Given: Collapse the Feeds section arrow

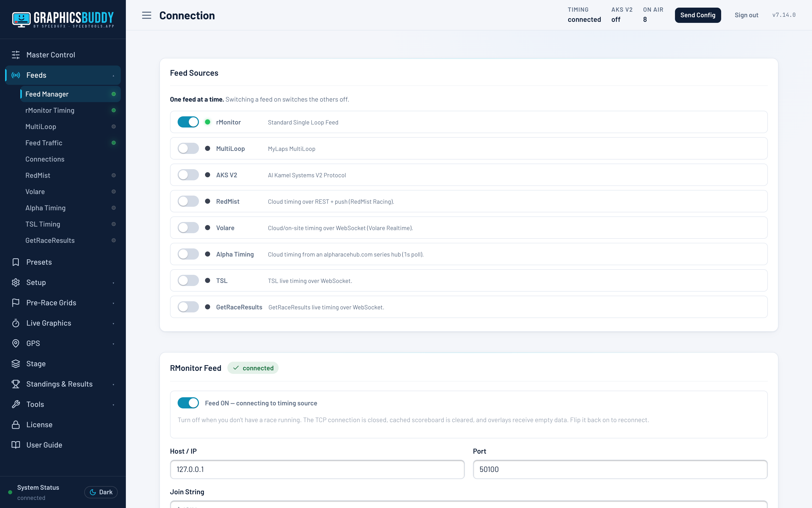Looking at the screenshot, I should pos(113,76).
